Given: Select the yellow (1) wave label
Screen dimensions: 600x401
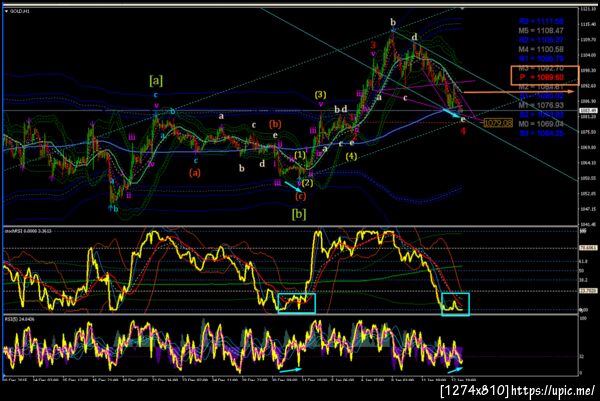Looking at the screenshot, I should tap(300, 155).
